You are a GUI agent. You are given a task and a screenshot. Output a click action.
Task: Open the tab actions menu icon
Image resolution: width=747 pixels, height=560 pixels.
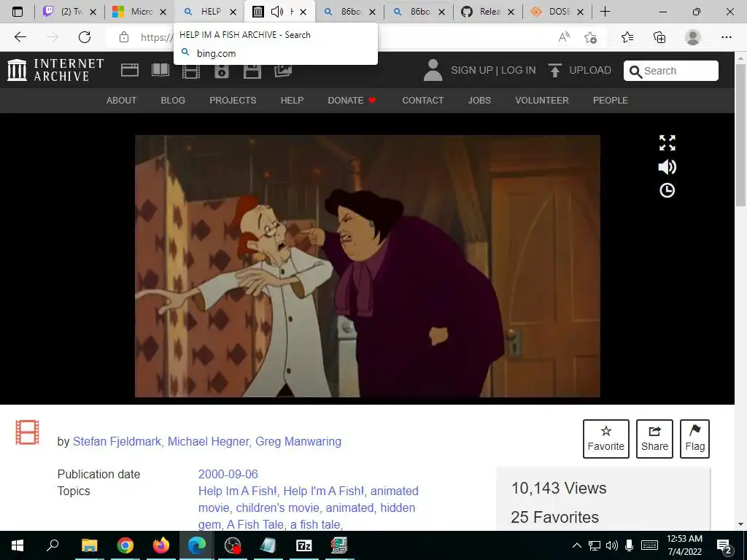pos(18,12)
